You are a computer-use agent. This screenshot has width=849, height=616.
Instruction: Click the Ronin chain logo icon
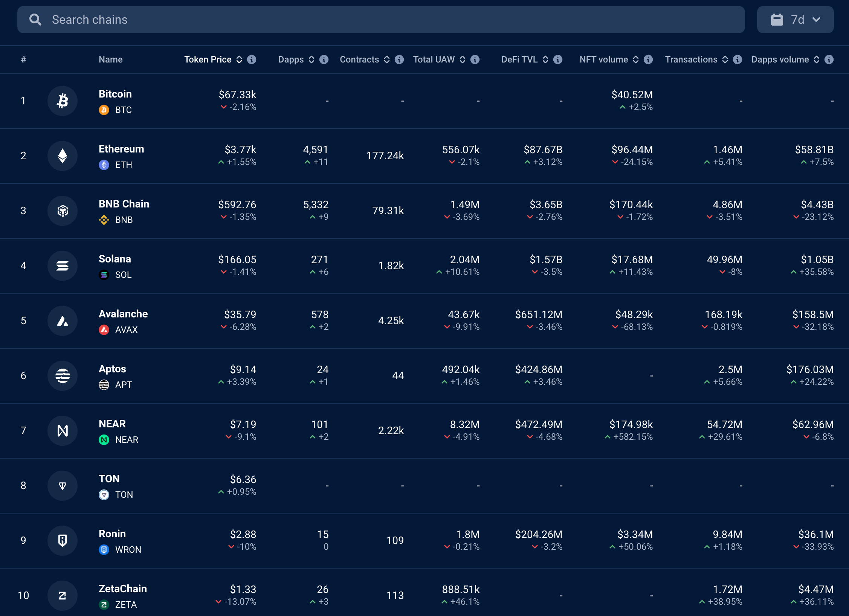coord(63,541)
